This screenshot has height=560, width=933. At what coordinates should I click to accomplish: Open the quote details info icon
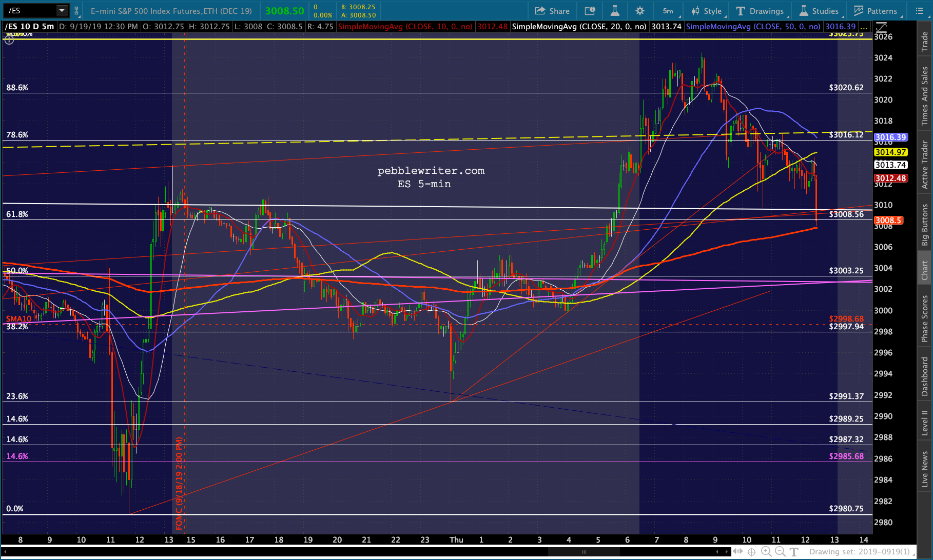point(590,11)
